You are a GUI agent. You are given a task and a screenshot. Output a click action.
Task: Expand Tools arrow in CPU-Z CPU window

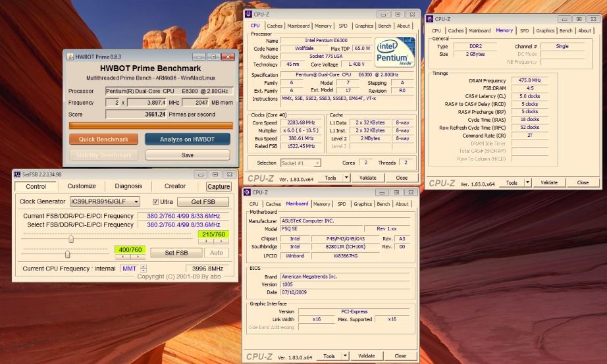(x=346, y=178)
